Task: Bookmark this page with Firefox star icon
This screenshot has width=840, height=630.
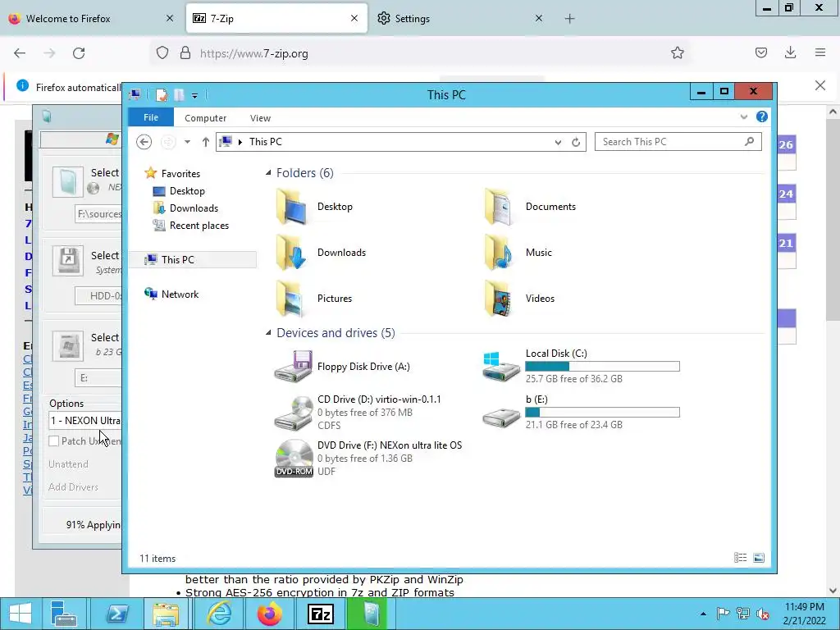Action: coord(677,53)
